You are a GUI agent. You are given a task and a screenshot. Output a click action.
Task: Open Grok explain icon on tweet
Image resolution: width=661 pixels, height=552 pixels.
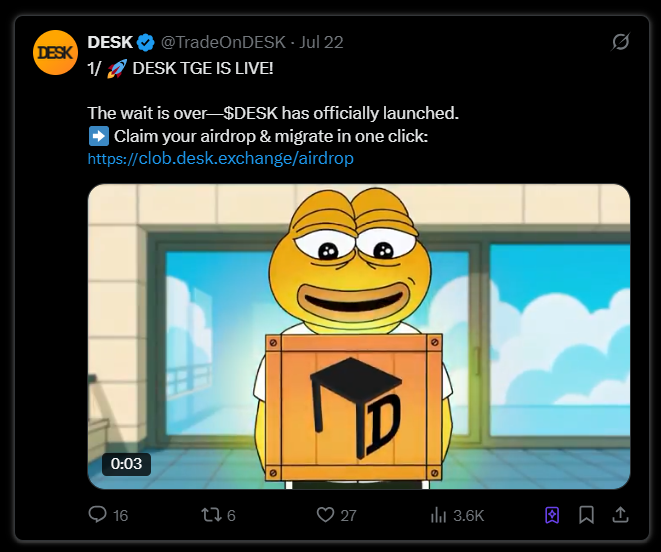(620, 42)
